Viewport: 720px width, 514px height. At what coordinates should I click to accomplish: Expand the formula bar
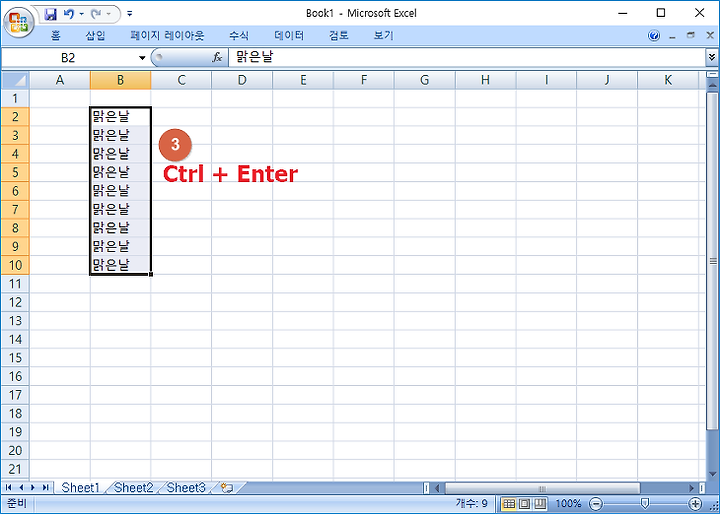(x=712, y=57)
